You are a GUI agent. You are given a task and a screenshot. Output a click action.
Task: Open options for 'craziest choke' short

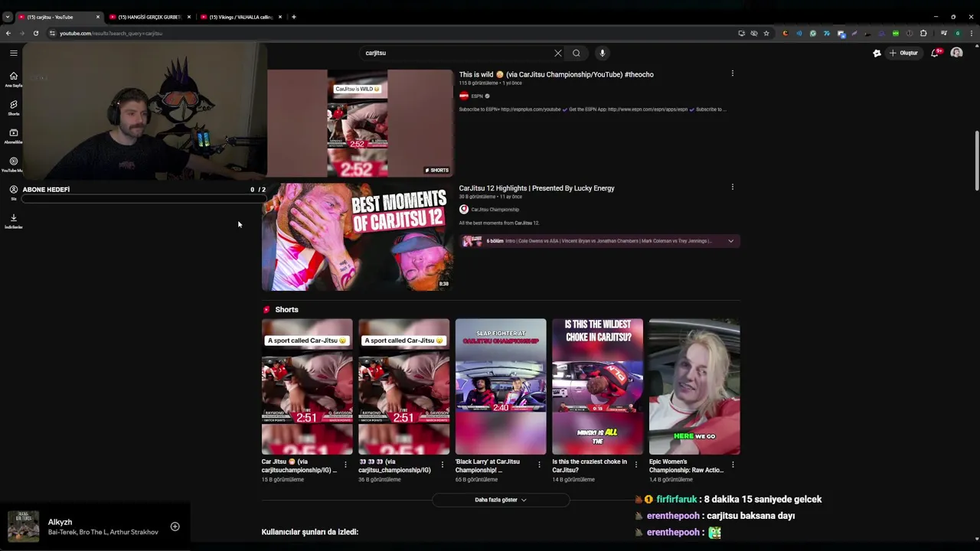click(635, 465)
